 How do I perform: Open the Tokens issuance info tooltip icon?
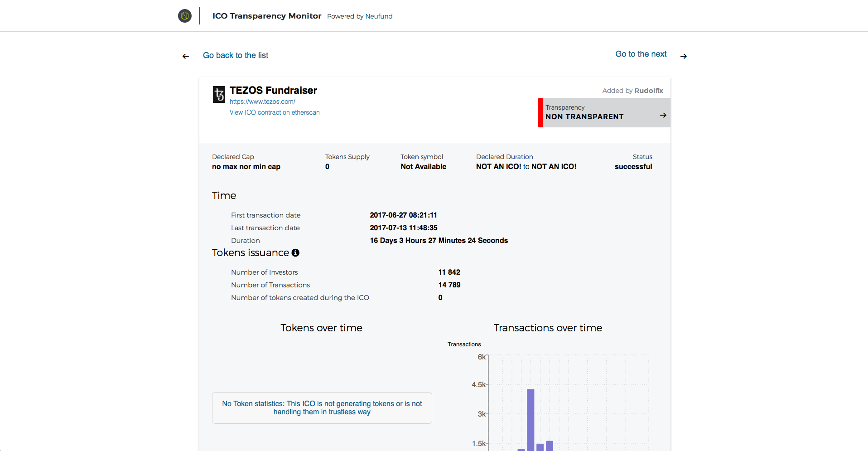[x=296, y=252]
